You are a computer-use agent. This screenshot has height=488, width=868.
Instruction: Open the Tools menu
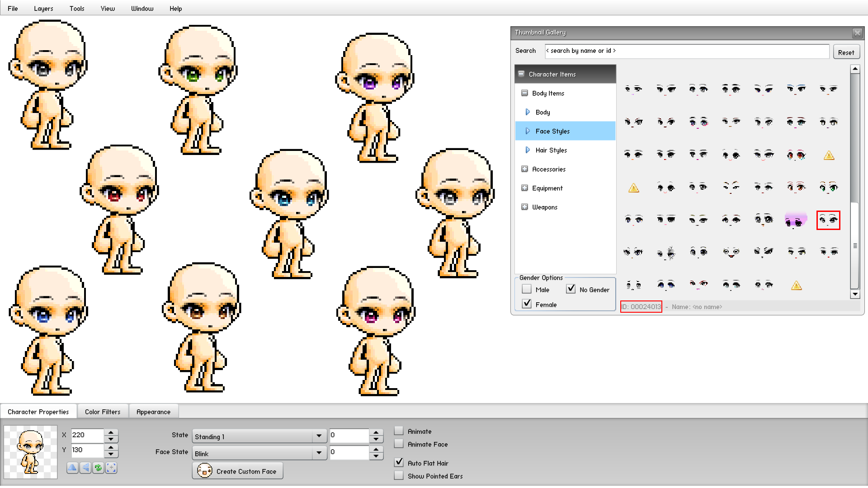(77, 8)
